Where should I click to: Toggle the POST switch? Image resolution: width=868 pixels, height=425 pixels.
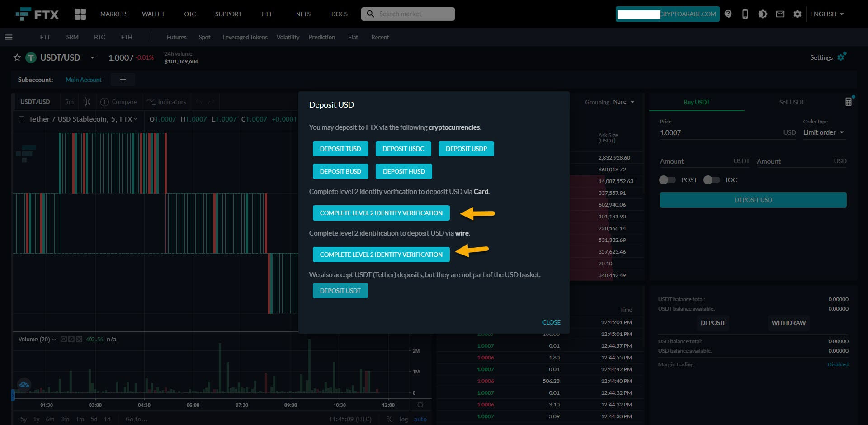pos(667,180)
